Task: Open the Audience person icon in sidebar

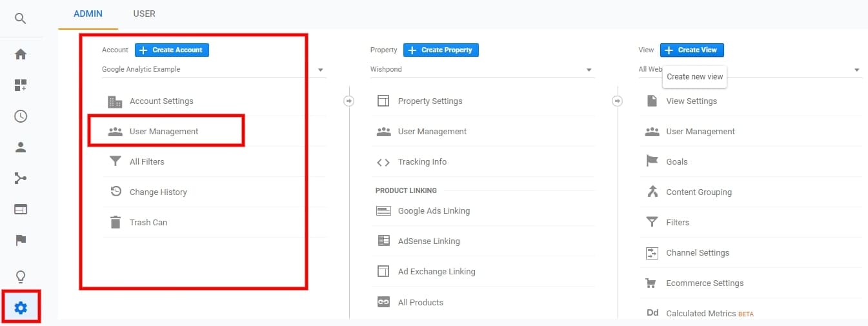Action: [21, 147]
